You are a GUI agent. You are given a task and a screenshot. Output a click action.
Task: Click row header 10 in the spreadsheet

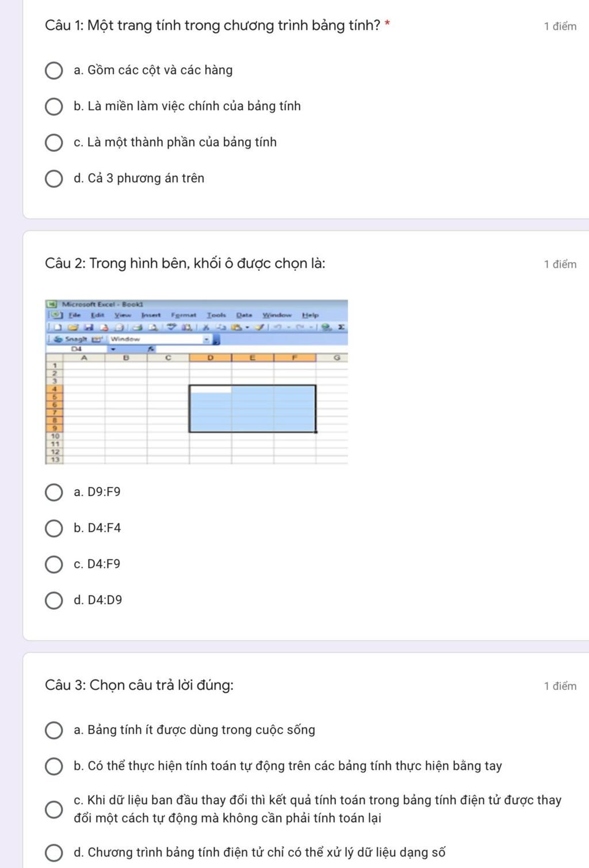(55, 436)
